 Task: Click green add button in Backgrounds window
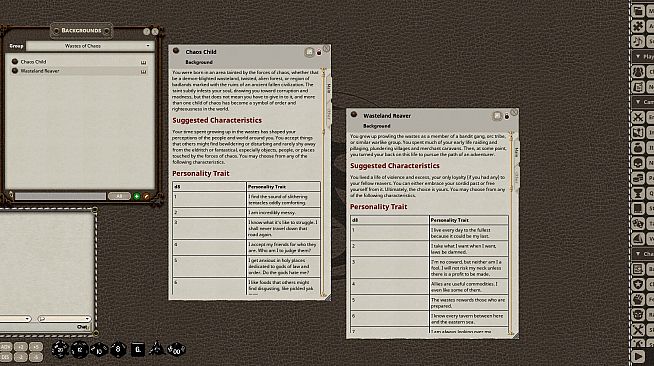(137, 196)
